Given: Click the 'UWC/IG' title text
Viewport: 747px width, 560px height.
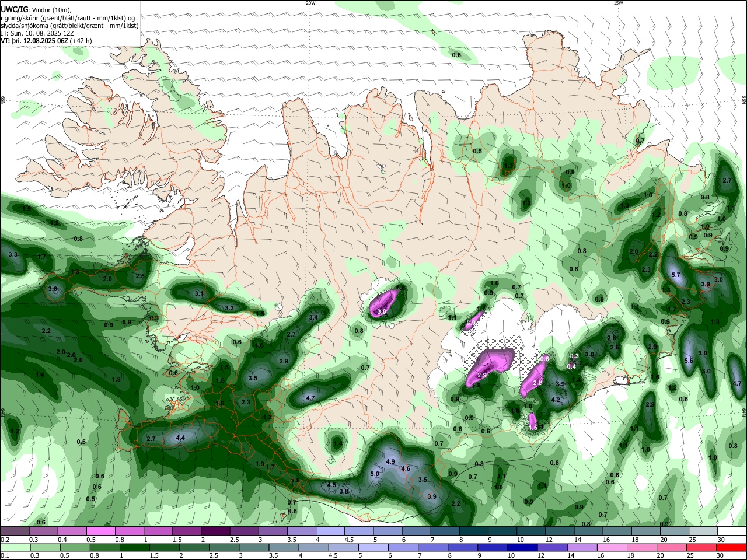Looking at the screenshot, I should 14,9.
